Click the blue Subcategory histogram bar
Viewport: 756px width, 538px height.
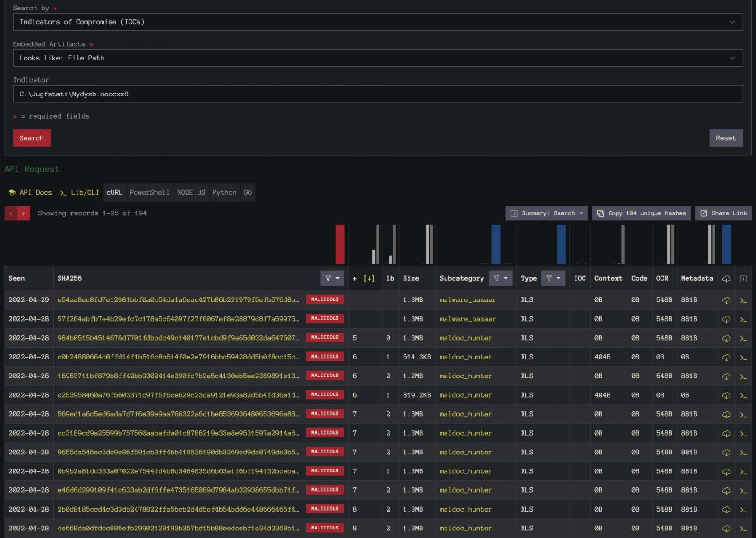tap(496, 244)
